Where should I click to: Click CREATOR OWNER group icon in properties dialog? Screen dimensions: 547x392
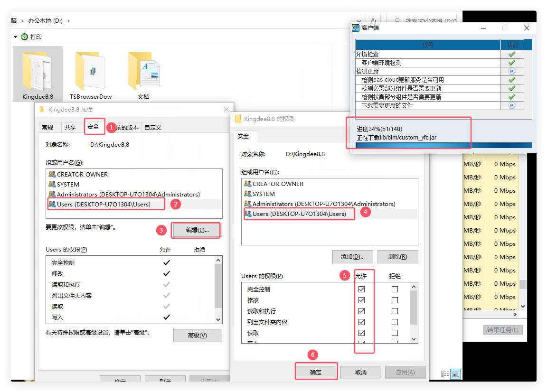52,174
